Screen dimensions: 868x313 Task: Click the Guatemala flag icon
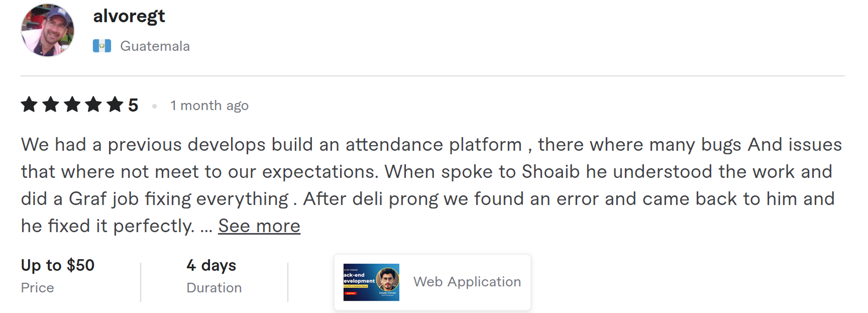pyautogui.click(x=102, y=46)
